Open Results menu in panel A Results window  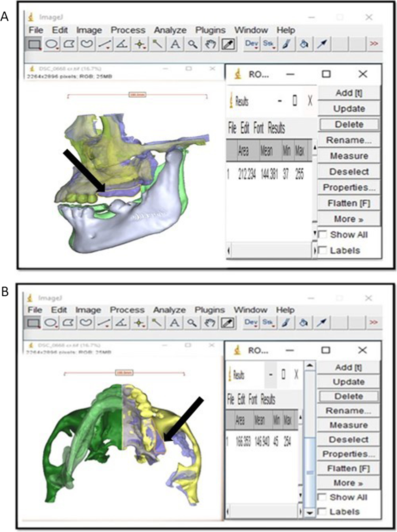point(276,128)
